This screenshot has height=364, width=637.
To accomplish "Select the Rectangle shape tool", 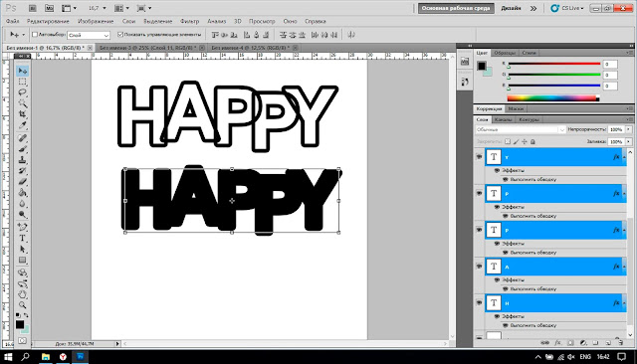I will [x=22, y=261].
